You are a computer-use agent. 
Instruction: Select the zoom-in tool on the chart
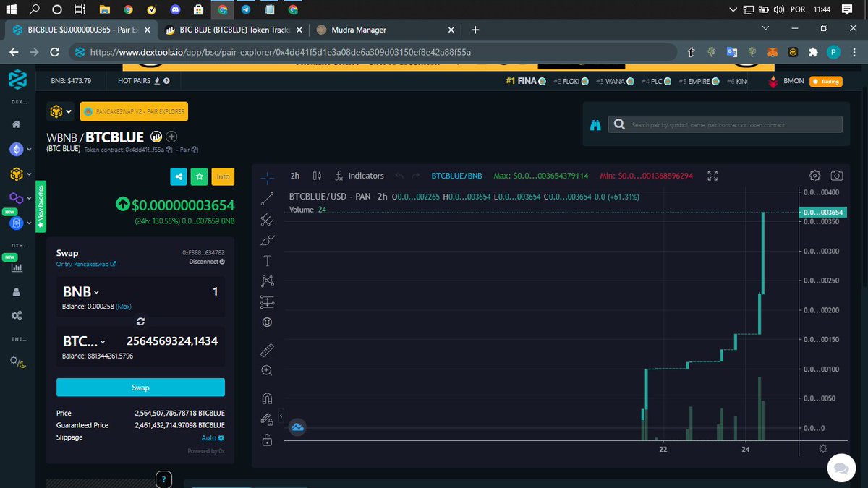pos(267,371)
